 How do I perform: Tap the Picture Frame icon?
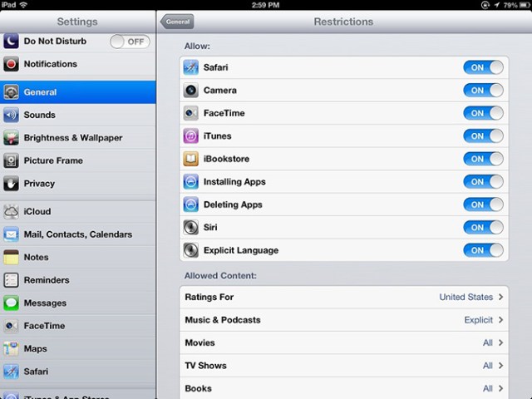pos(11,160)
